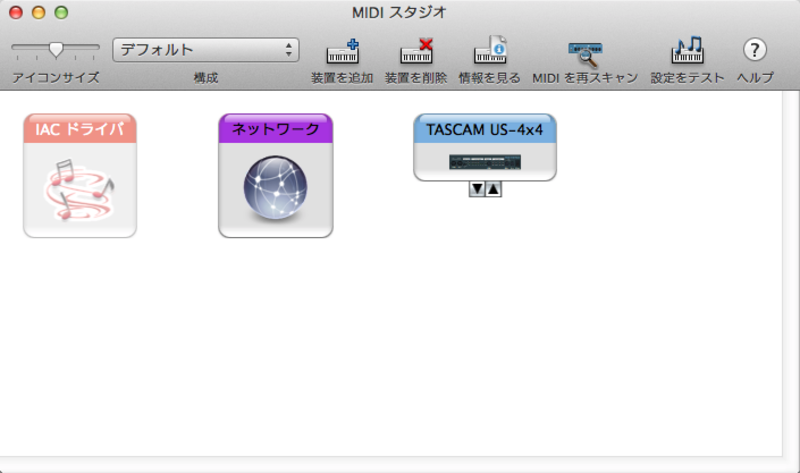800x473 pixels.
Task: Click the down arrow port under TASCAM
Action: 477,189
